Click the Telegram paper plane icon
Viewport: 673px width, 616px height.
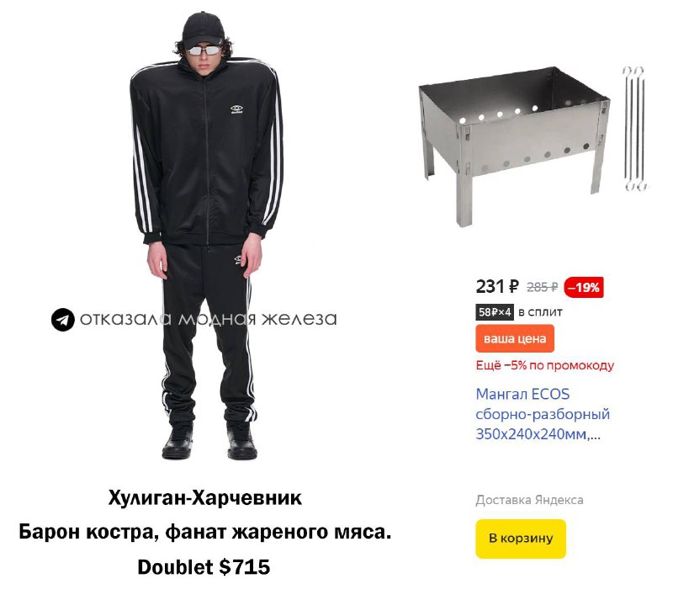click(62, 320)
